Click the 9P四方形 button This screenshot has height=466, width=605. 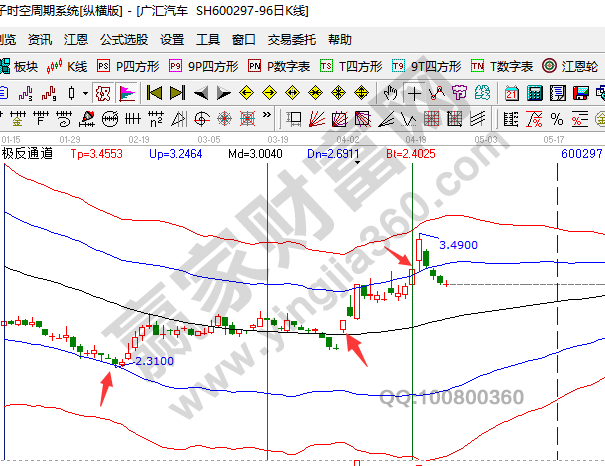204,66
